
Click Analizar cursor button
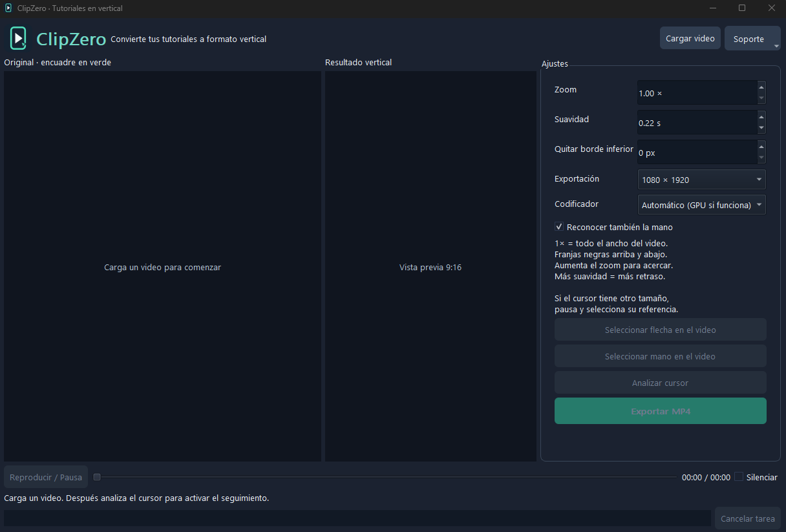[661, 383]
